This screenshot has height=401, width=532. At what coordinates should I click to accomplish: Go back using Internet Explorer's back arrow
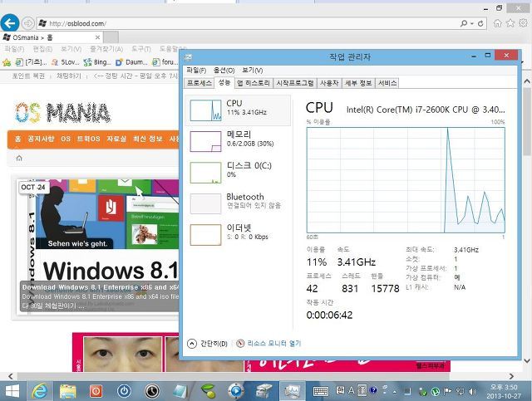click(9, 23)
